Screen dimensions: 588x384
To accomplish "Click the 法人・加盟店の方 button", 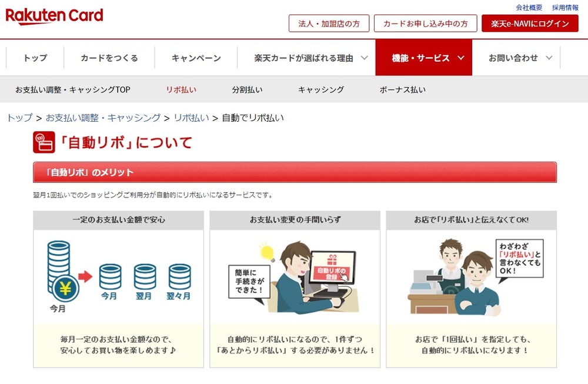I will [x=328, y=24].
